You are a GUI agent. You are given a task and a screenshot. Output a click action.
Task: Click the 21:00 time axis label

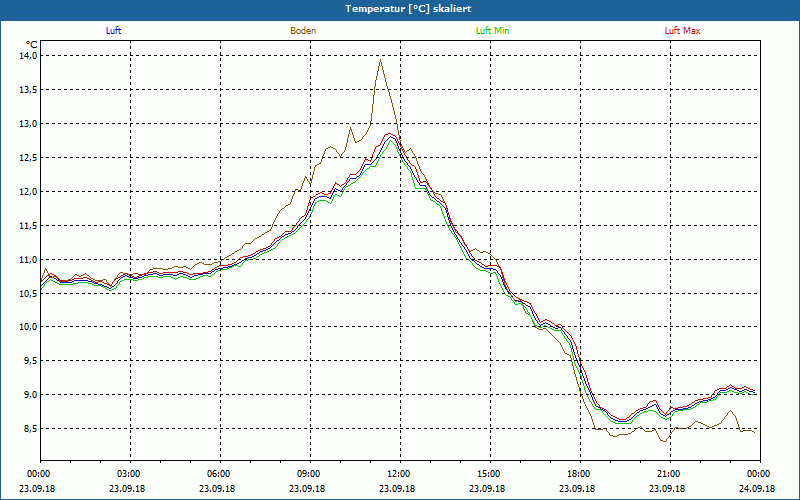click(x=670, y=474)
